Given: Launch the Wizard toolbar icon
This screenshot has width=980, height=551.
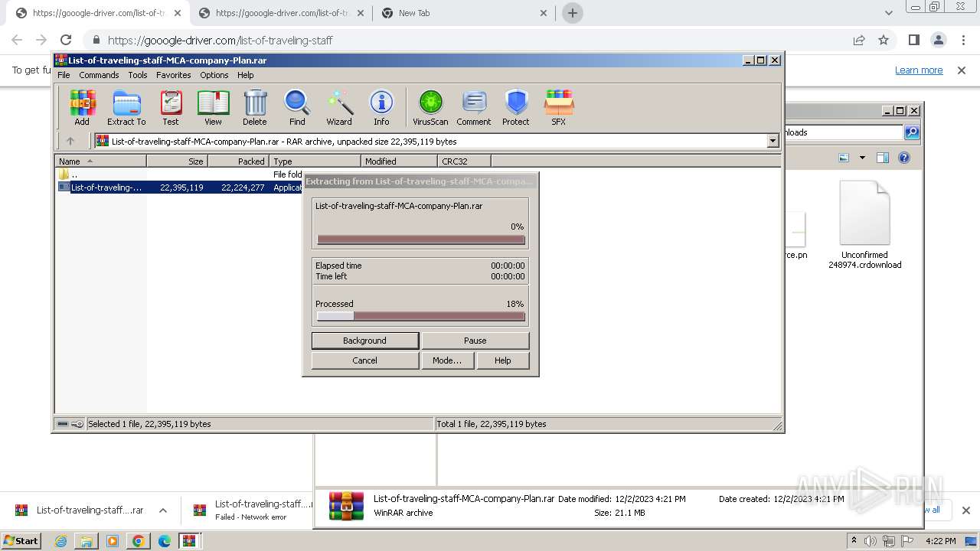Looking at the screenshot, I should pos(339,107).
